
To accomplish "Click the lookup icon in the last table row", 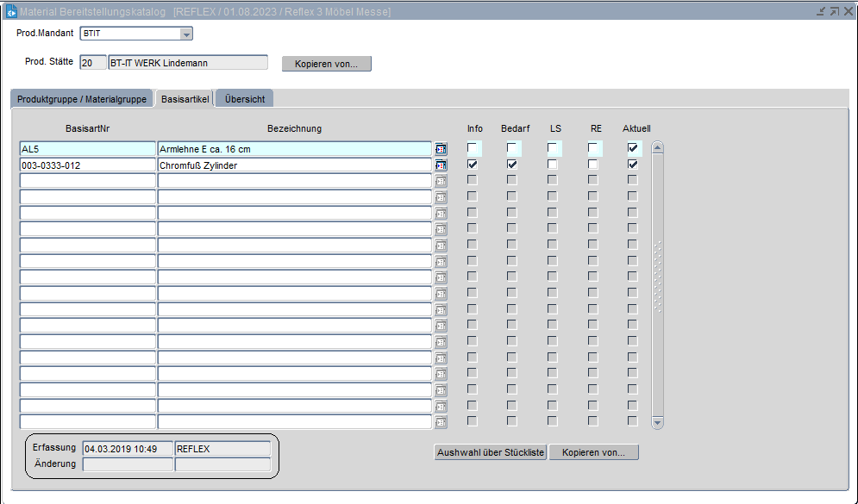I will coord(441,422).
